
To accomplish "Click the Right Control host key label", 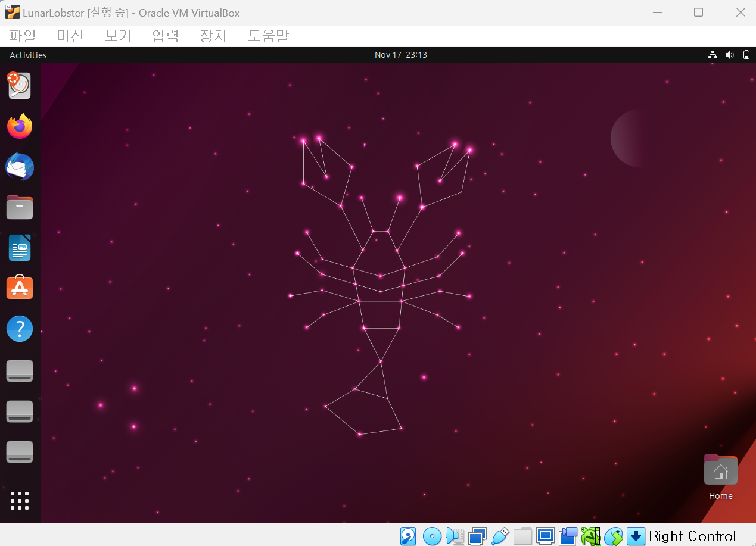I will (x=692, y=536).
